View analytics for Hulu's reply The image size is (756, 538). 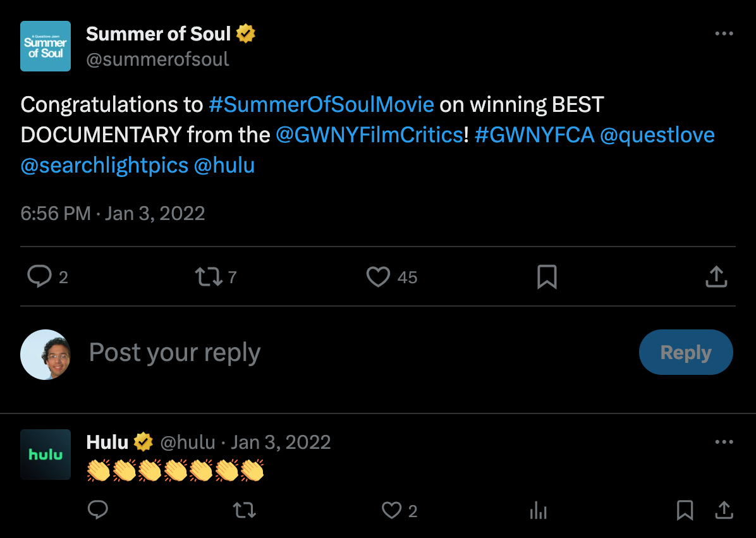pyautogui.click(x=538, y=510)
